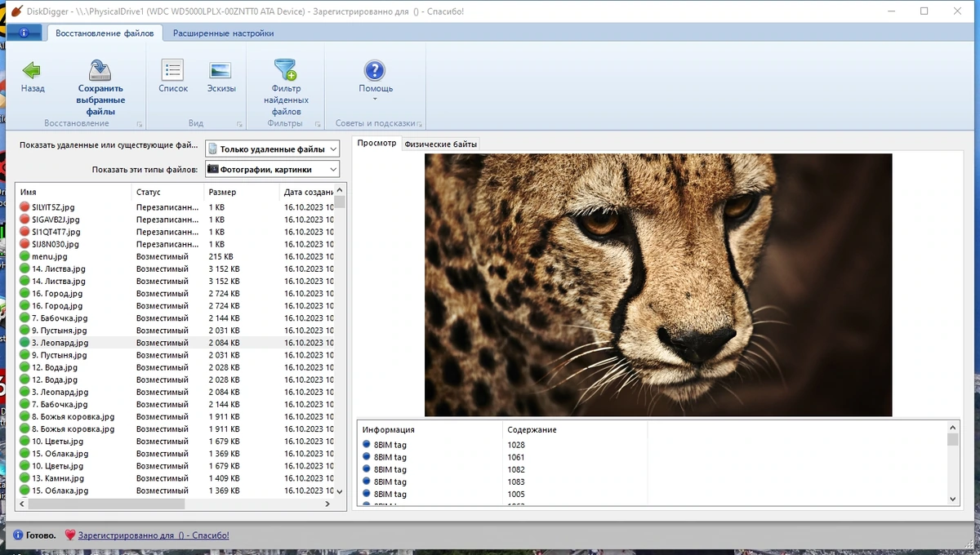Click the blue info button in the tab bar
980x555 pixels.
click(24, 33)
